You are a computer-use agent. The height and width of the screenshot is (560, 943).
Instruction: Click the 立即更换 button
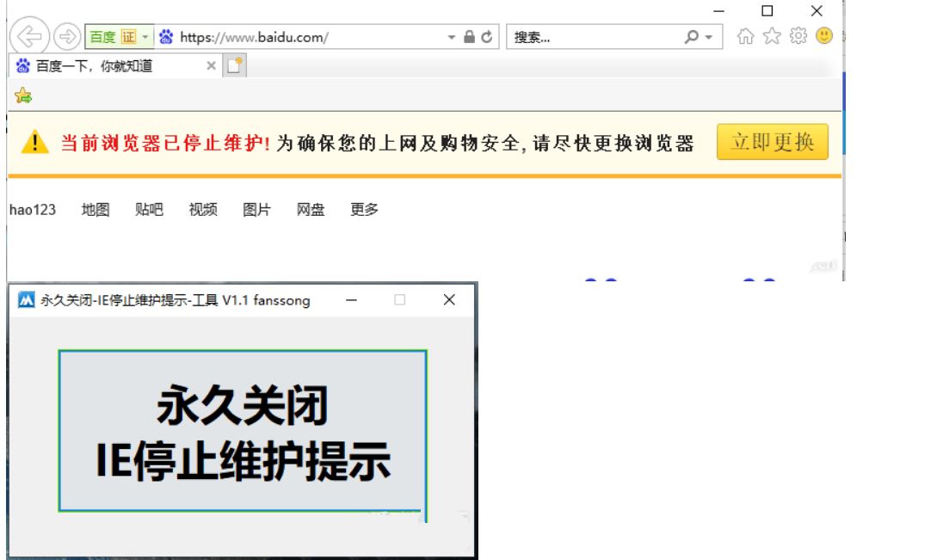(x=772, y=142)
